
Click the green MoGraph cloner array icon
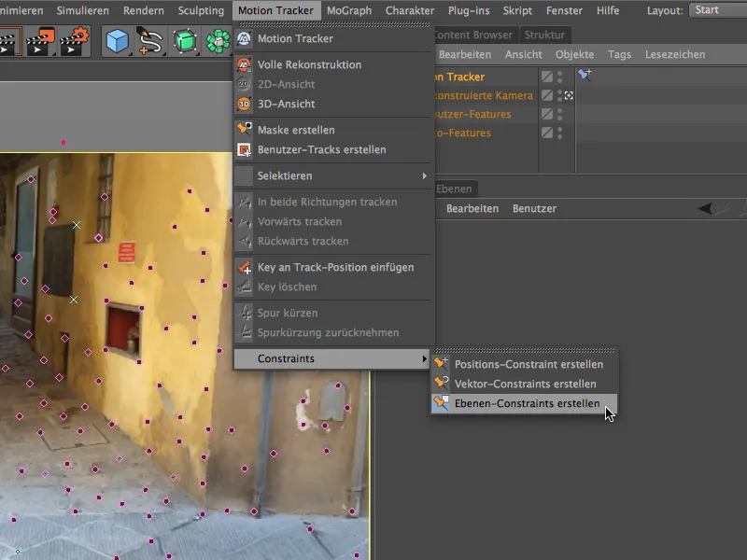[x=218, y=43]
